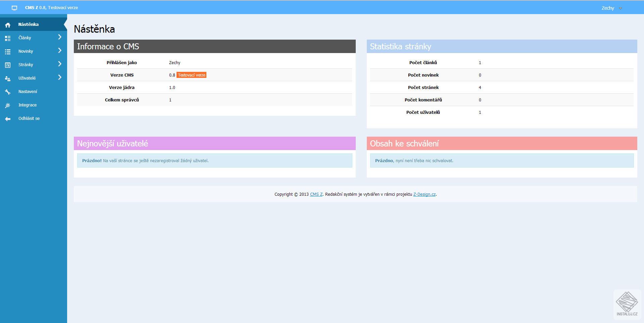Click the Přihlášen jako label
This screenshot has height=323, width=644.
coord(122,63)
